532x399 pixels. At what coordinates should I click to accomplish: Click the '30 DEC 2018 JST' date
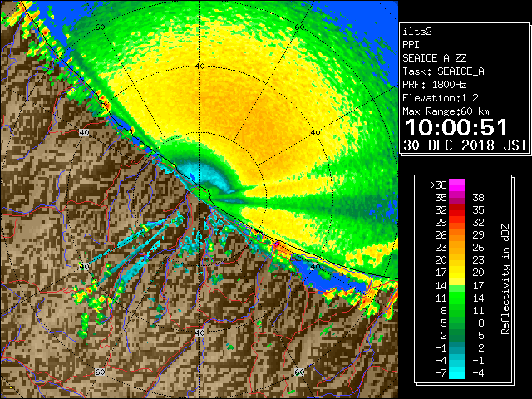[465, 145]
